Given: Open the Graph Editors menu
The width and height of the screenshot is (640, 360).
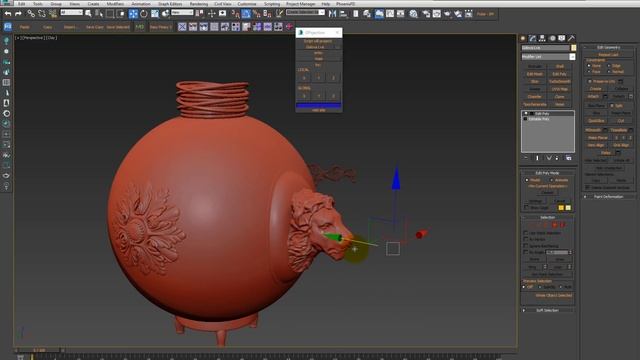Looking at the screenshot, I should pyautogui.click(x=170, y=4).
